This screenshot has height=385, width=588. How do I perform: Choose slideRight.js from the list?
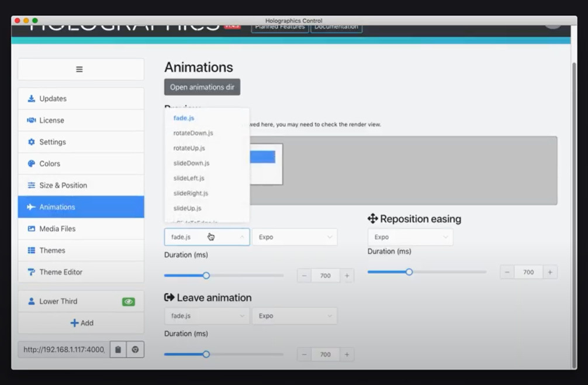[207, 193]
